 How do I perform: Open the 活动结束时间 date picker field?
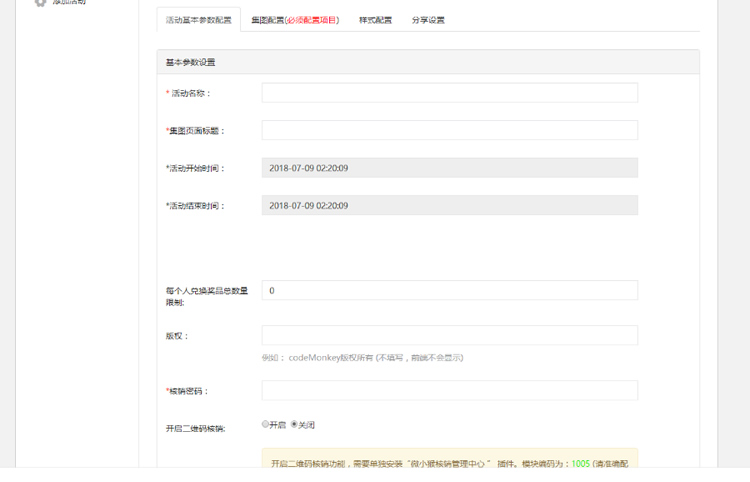[x=449, y=206]
